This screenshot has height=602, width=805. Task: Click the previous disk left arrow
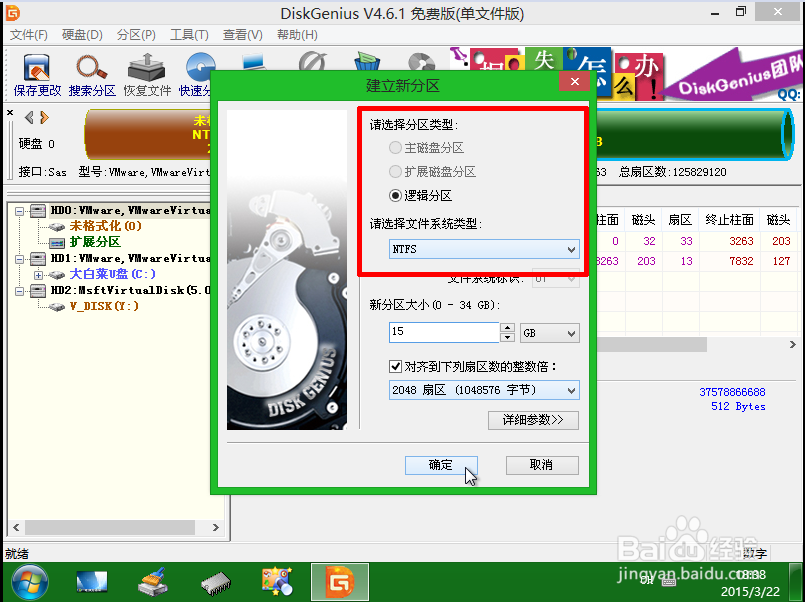(29, 118)
